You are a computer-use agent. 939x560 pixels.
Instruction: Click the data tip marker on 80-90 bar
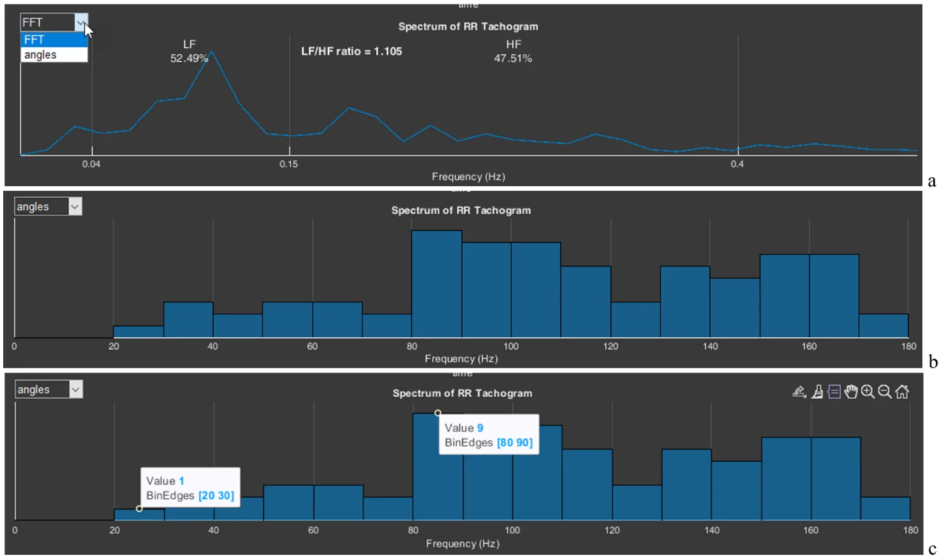click(438, 413)
